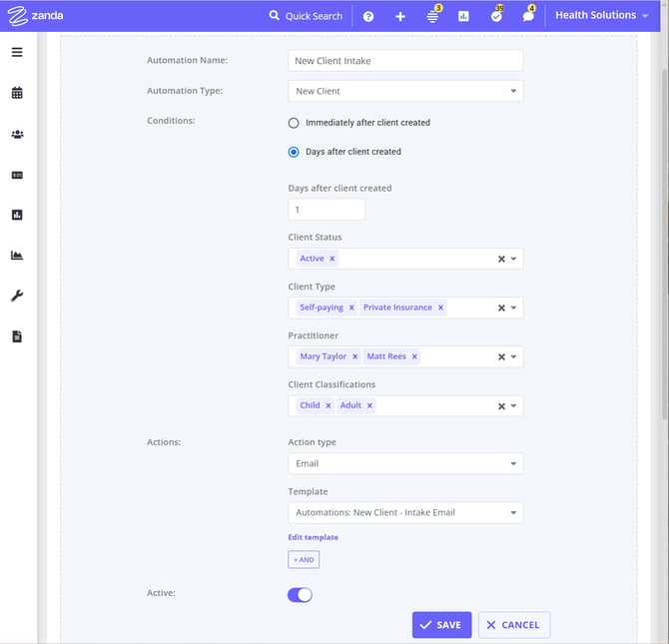The width and height of the screenshot is (669, 644).
Task: Click the Edit template link
Action: pos(314,537)
